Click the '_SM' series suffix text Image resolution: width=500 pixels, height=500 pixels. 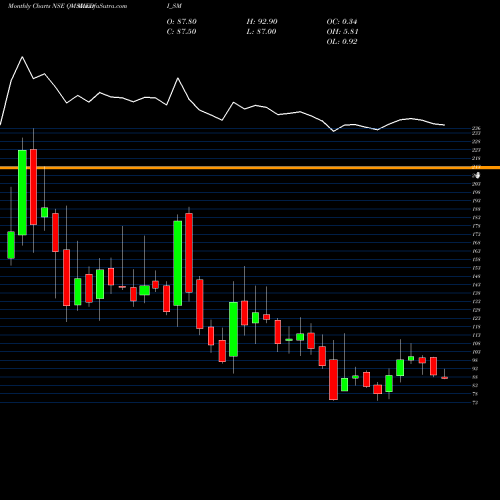coord(176,6)
